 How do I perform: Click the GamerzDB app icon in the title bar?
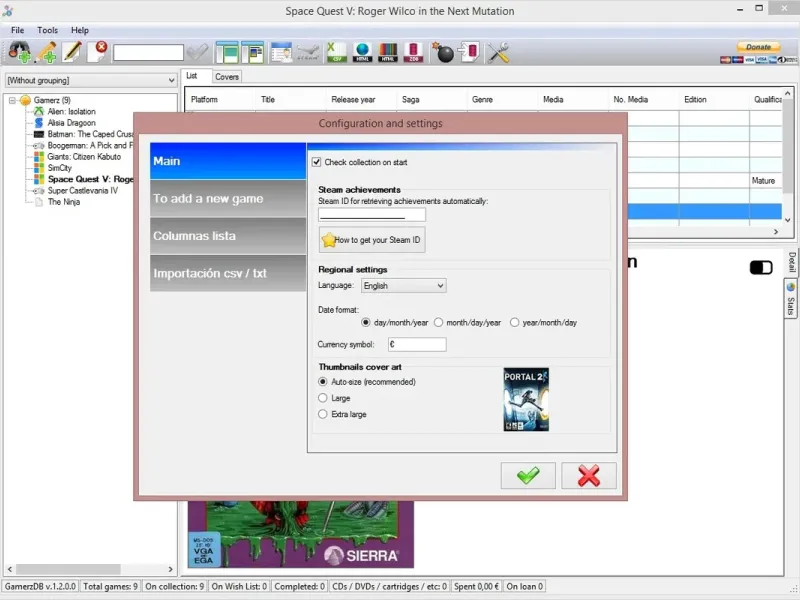(x=8, y=11)
